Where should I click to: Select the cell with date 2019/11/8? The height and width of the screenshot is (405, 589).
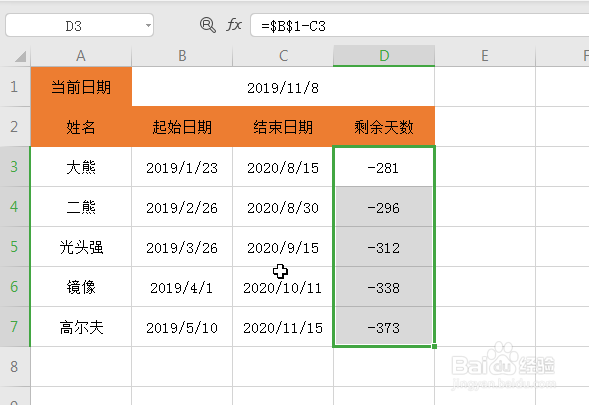283,87
